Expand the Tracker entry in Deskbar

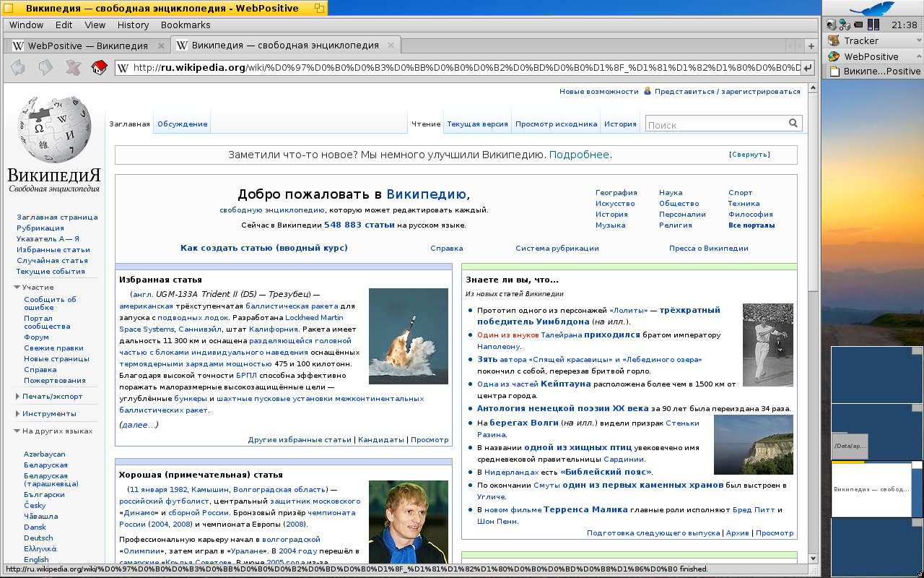point(919,40)
